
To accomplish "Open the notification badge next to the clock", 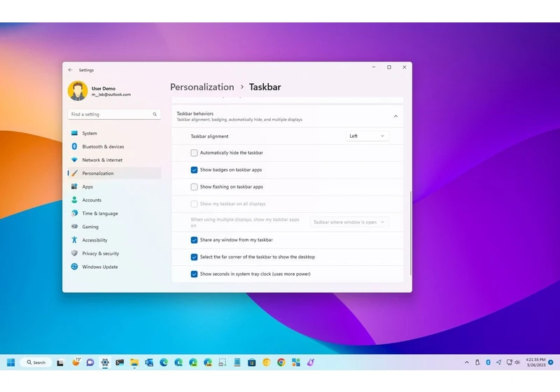I will tap(551, 363).
